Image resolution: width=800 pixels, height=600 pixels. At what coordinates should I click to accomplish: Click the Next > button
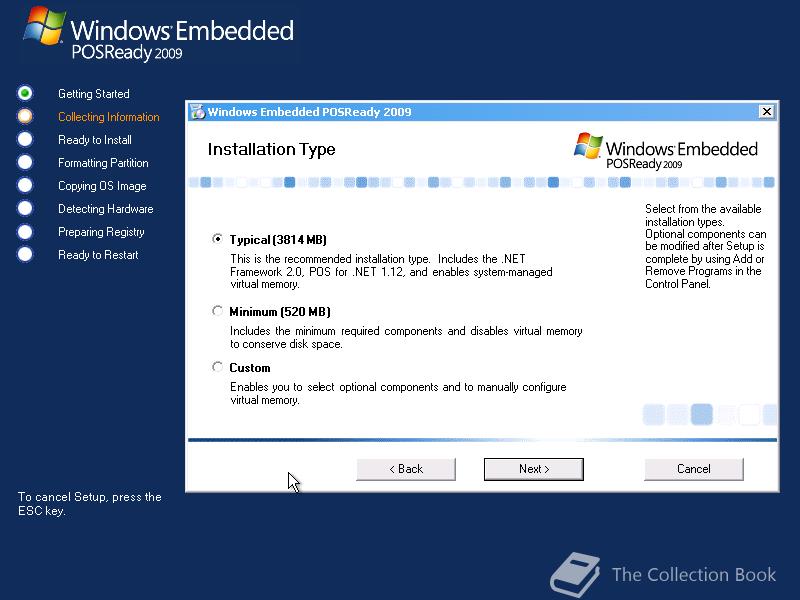pyautogui.click(x=534, y=469)
